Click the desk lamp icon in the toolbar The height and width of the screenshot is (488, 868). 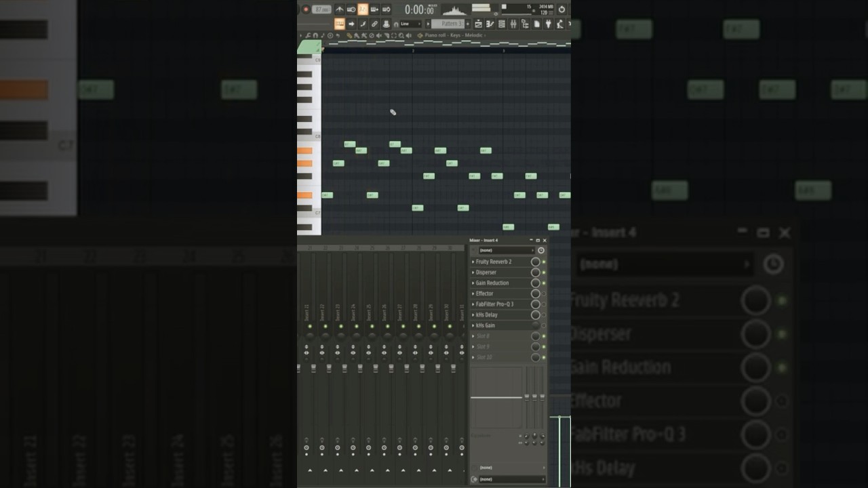coord(559,24)
